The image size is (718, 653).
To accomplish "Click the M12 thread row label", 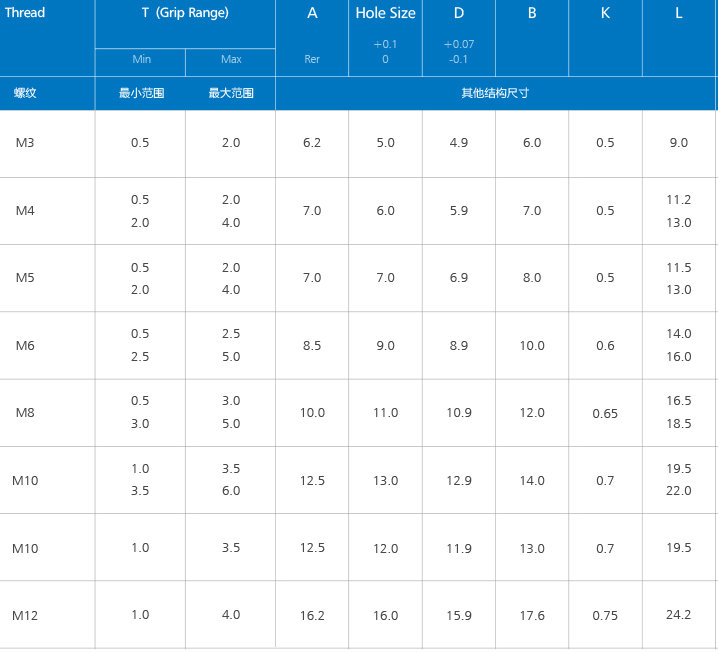I will pos(25,615).
